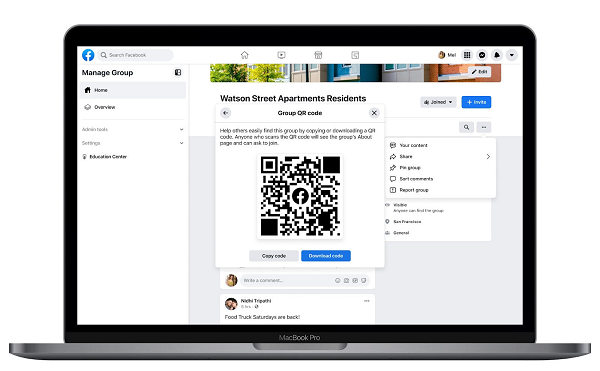Open the Education Center link
This screenshot has width=600, height=371.
(x=105, y=157)
